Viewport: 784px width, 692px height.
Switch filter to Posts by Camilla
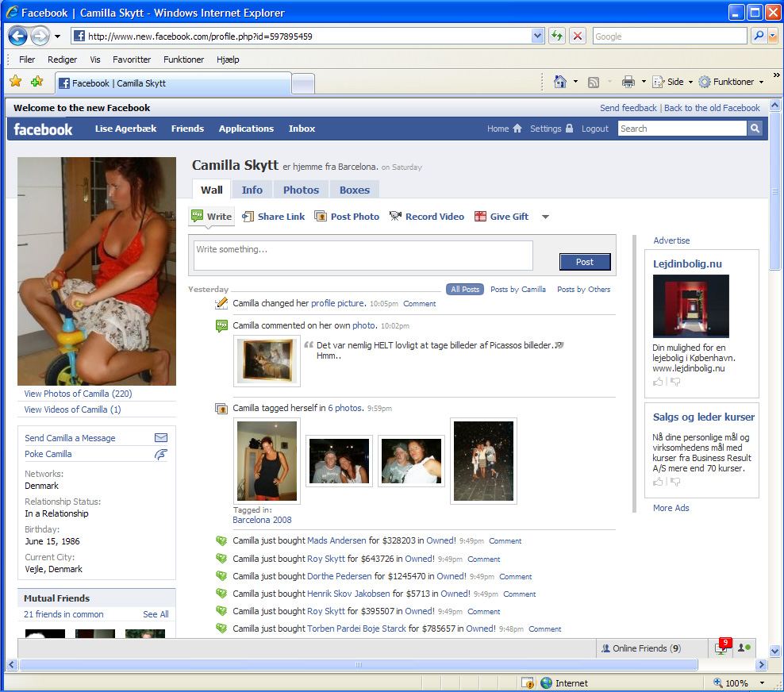tap(518, 290)
